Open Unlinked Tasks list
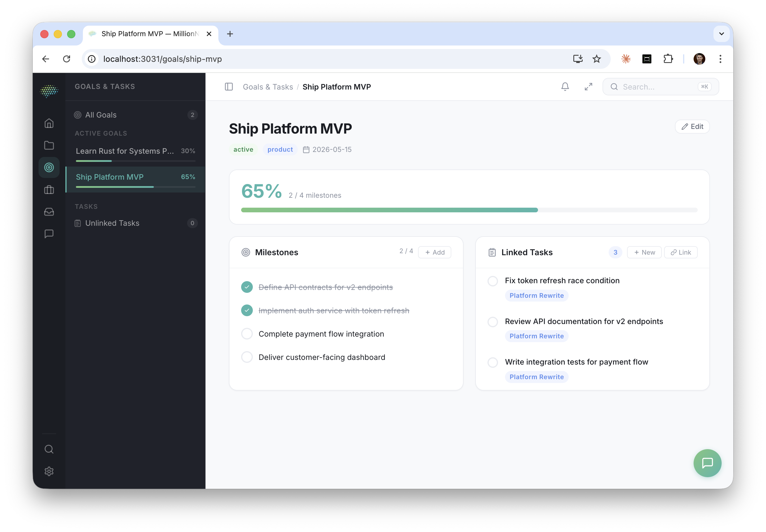The height and width of the screenshot is (532, 766). [x=112, y=223]
